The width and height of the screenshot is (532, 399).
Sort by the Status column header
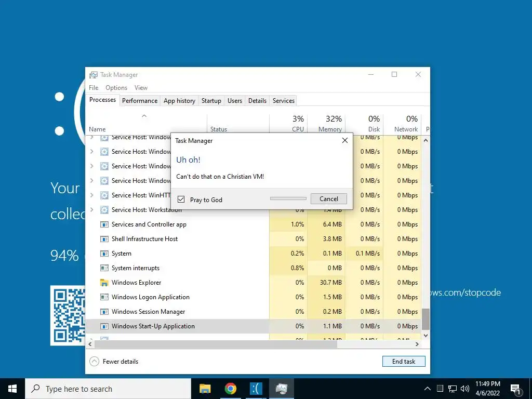[x=238, y=124]
